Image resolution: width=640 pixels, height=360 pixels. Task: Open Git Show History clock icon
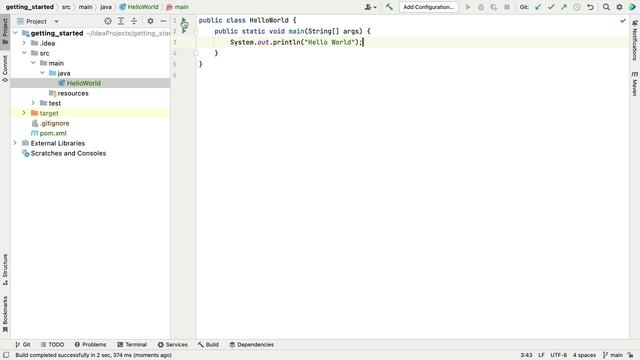577,7
